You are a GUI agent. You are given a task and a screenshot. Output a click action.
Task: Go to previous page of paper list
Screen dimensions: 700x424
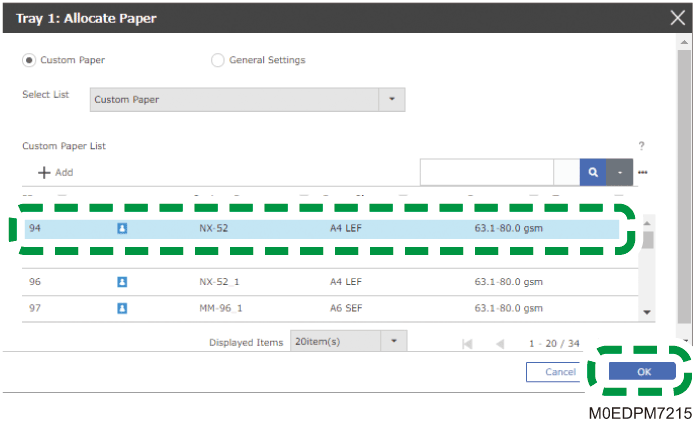tap(500, 343)
